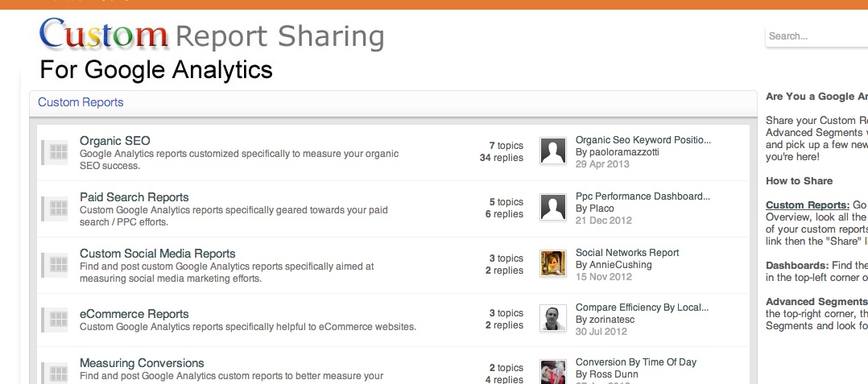Image resolution: width=868 pixels, height=384 pixels.
Task: Open Placo's avatar thumbnail
Action: (x=553, y=208)
